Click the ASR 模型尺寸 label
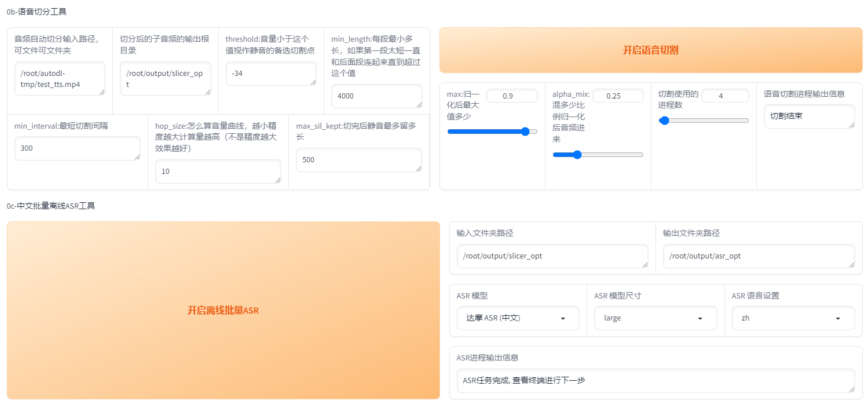This screenshot has height=408, width=868. (x=618, y=296)
